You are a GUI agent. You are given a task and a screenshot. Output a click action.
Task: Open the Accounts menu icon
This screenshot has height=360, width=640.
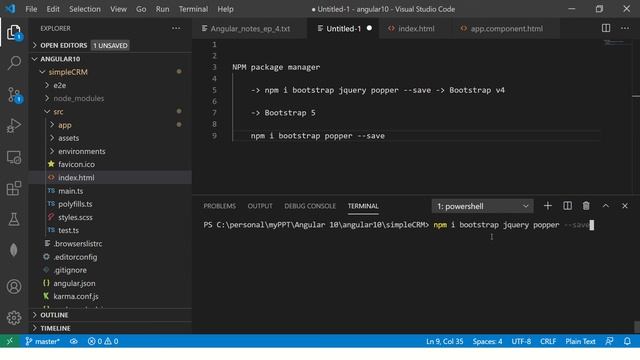[x=14, y=287]
